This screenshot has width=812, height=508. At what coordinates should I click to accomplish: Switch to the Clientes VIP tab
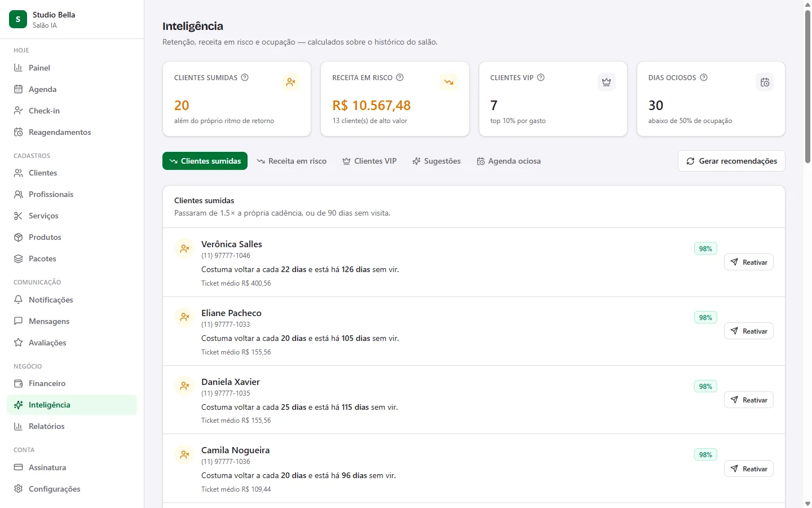point(369,161)
